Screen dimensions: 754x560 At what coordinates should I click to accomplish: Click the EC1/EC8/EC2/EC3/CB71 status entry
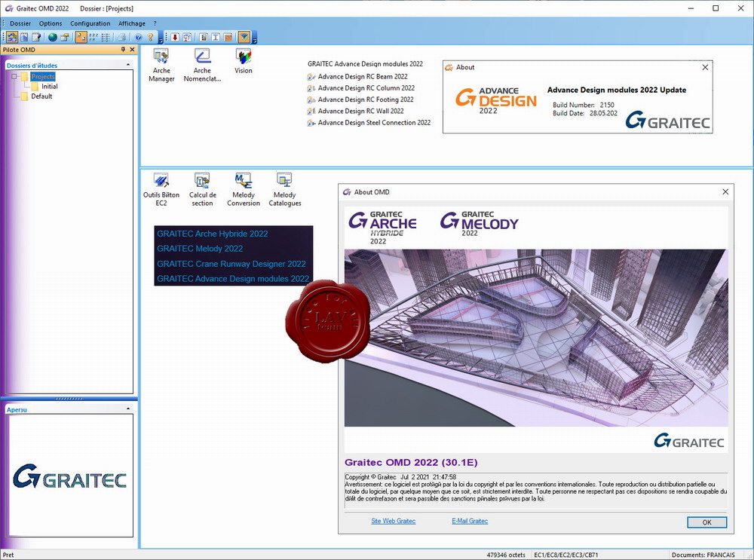pyautogui.click(x=566, y=555)
